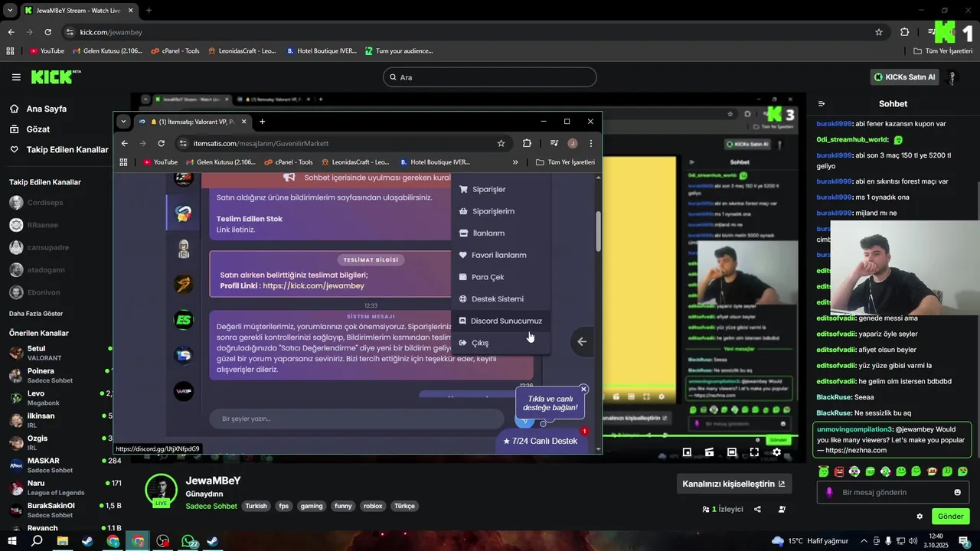Select Siparişlerim from itemsatis menu

coord(501,211)
